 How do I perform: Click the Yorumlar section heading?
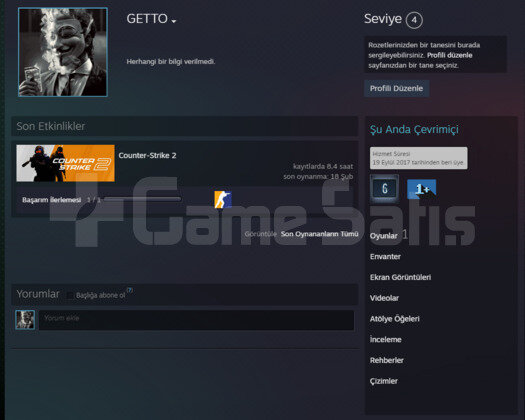pos(38,294)
